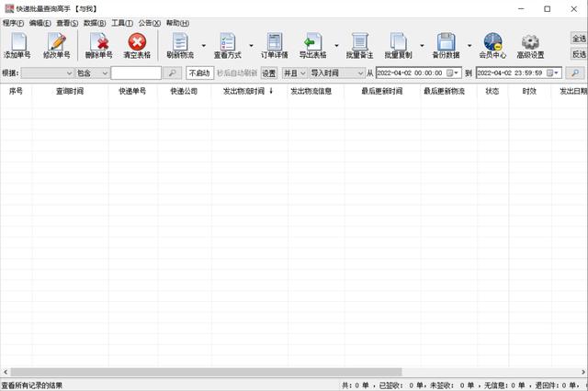Open the 帮助(H) menu
The height and width of the screenshot is (391, 588).
click(x=177, y=23)
